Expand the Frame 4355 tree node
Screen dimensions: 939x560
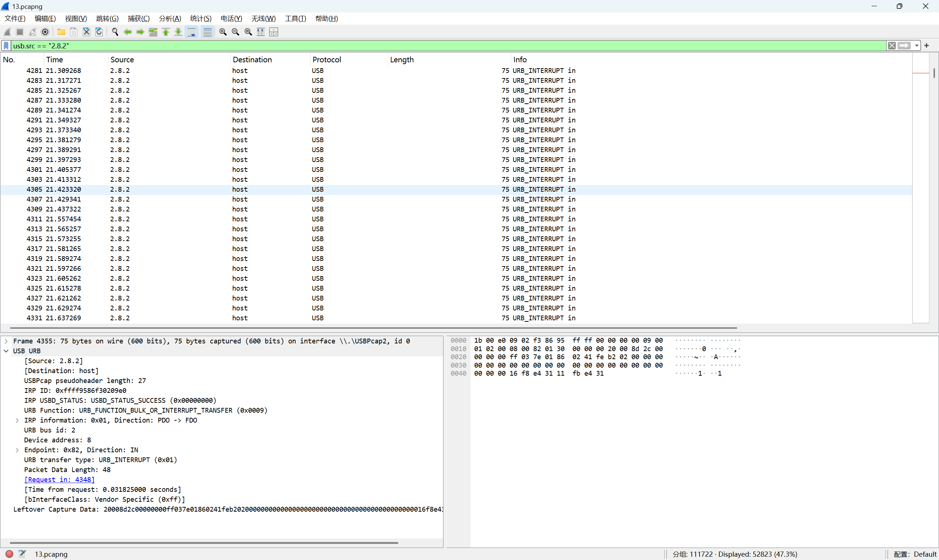coord(6,341)
